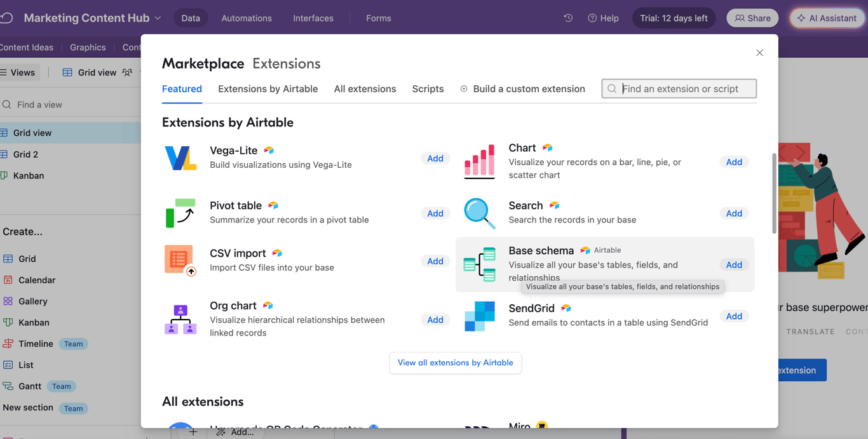Click the Marketplace dialog scrollbar
This screenshot has width=868, height=439.
pyautogui.click(x=774, y=193)
